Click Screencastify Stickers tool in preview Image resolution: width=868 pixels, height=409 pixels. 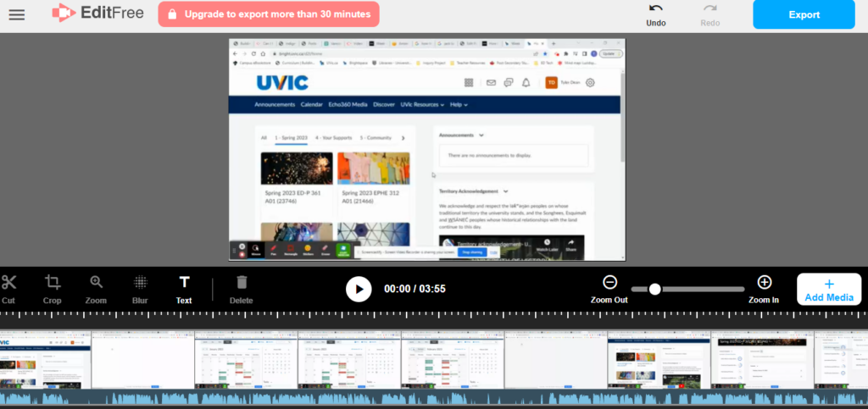coord(308,250)
